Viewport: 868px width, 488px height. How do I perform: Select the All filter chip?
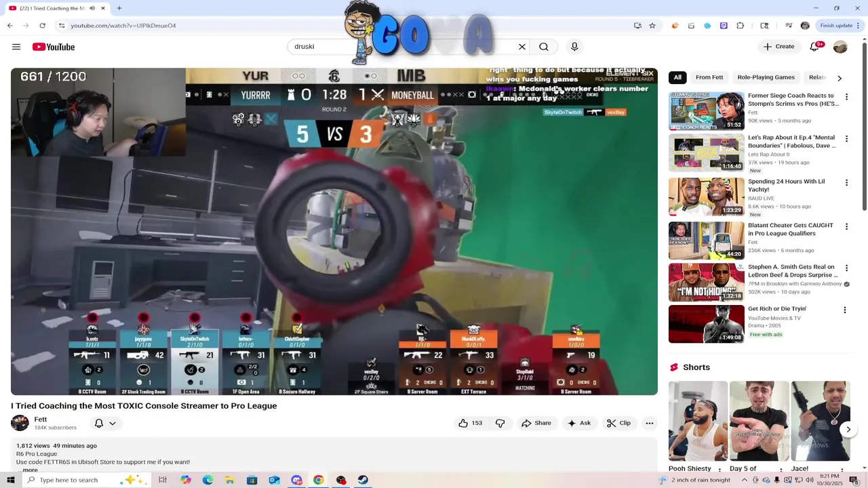[x=677, y=77]
